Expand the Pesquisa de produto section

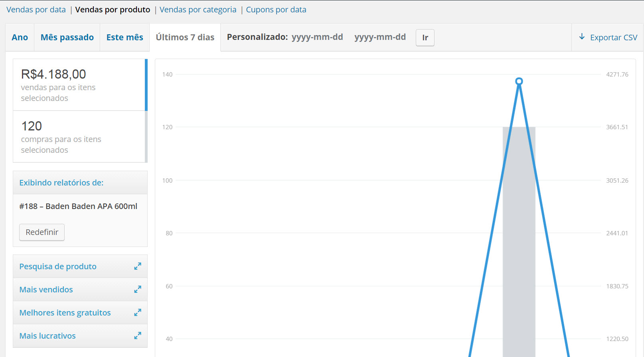coord(80,266)
